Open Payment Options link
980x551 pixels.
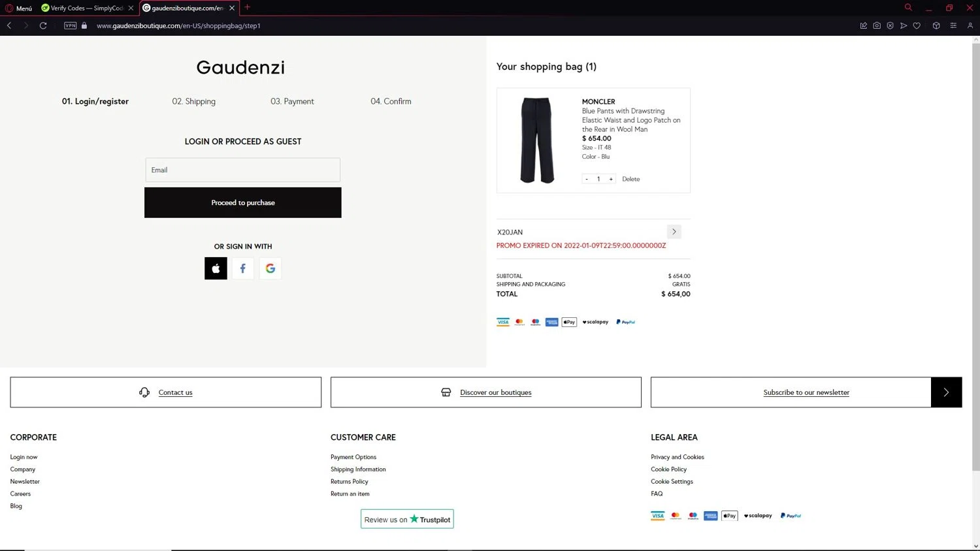coord(353,457)
